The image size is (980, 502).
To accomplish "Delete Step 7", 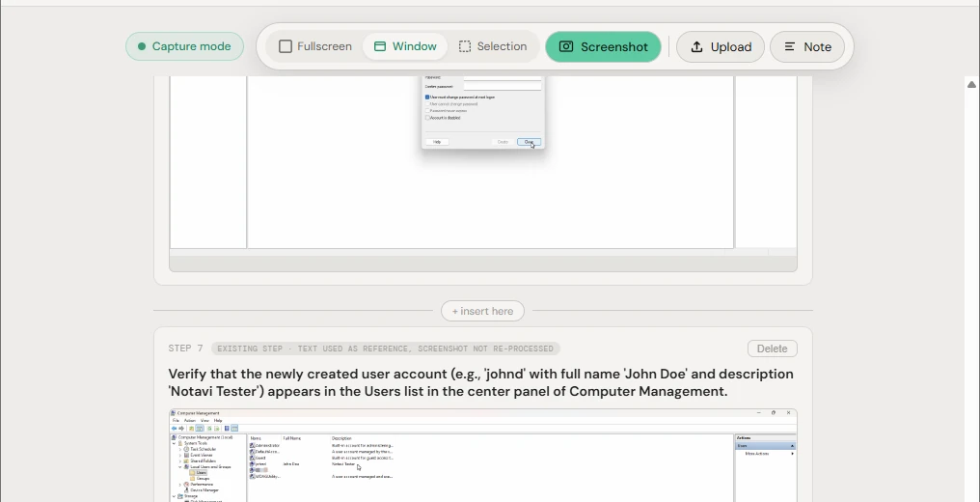I will tap(772, 349).
